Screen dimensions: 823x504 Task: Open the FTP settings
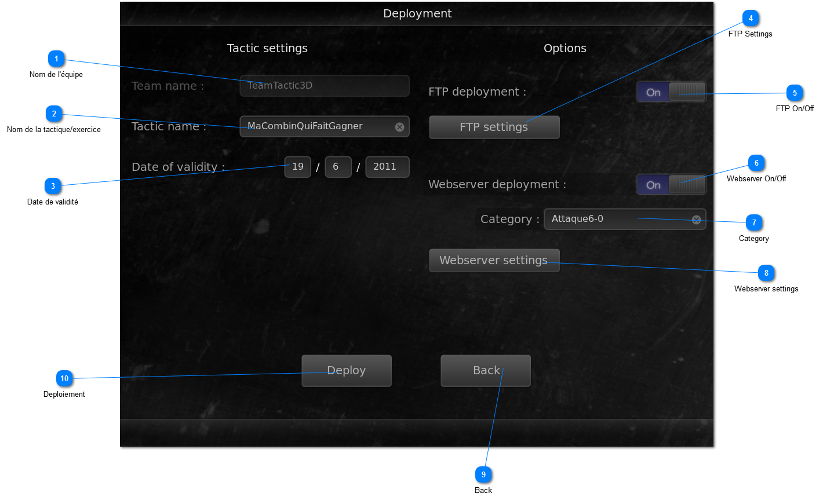[494, 127]
